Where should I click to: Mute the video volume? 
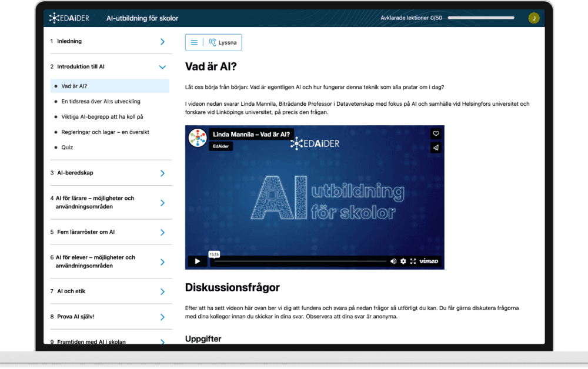tap(392, 260)
